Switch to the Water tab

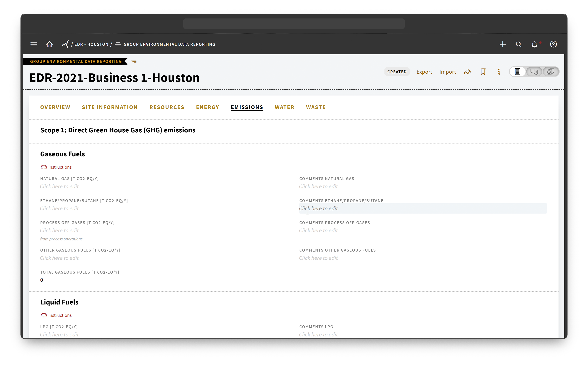pyautogui.click(x=285, y=107)
